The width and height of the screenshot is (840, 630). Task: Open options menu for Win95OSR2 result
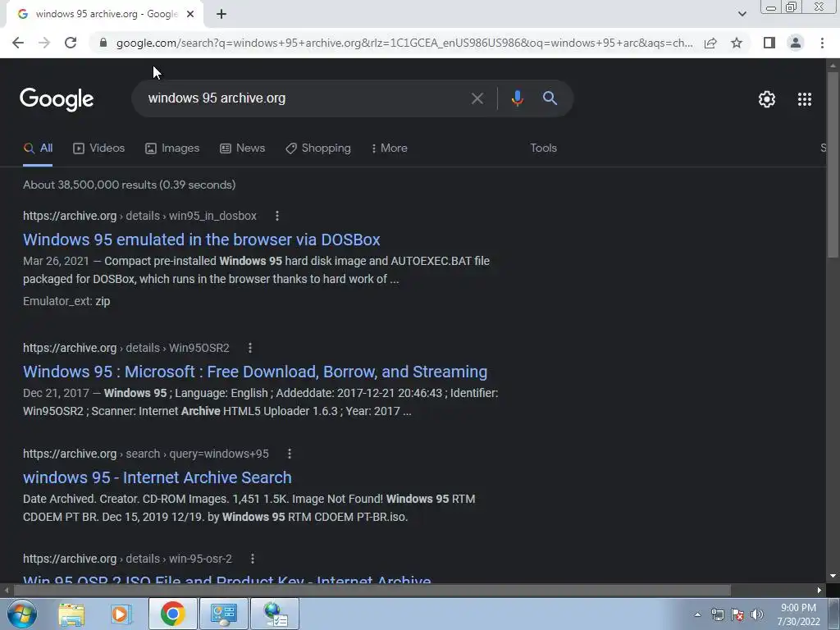pos(249,348)
